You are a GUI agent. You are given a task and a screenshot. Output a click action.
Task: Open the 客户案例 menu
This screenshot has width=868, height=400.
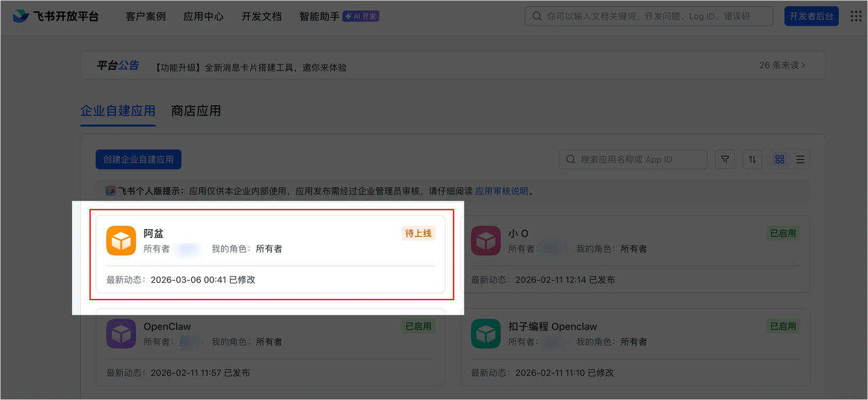145,16
